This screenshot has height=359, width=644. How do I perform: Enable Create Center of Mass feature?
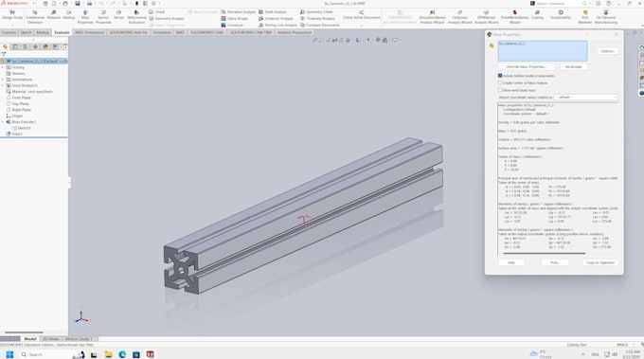click(500, 82)
